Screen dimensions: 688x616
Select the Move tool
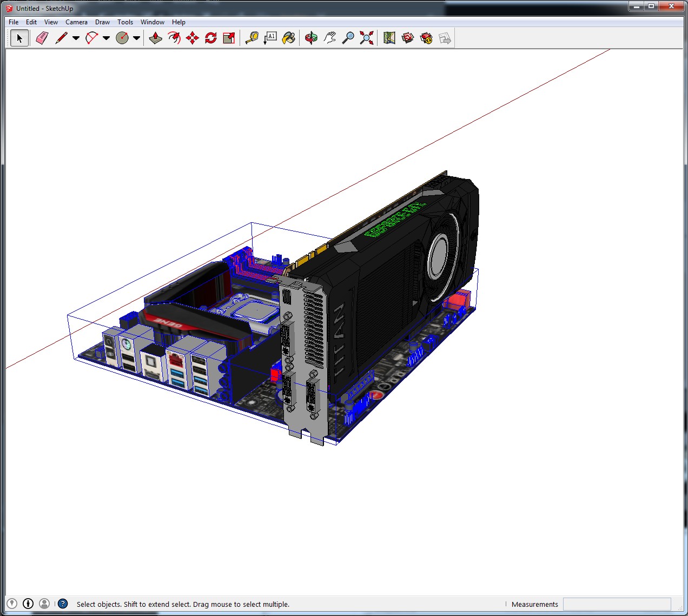(192, 38)
